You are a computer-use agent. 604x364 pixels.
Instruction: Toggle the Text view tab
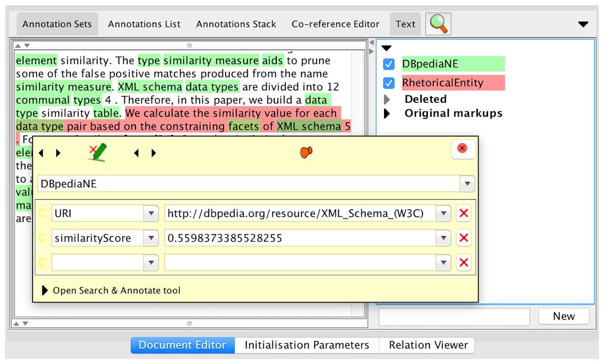click(x=405, y=24)
